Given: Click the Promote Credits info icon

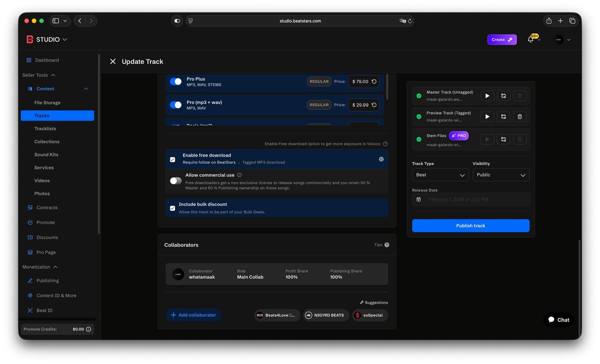Looking at the screenshot, I should [88, 329].
